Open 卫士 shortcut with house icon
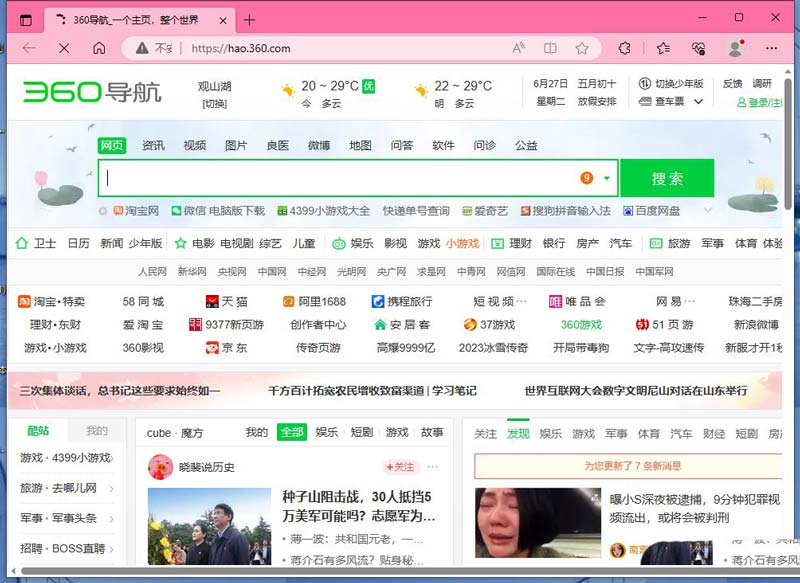The width and height of the screenshot is (800, 583). tap(35, 243)
